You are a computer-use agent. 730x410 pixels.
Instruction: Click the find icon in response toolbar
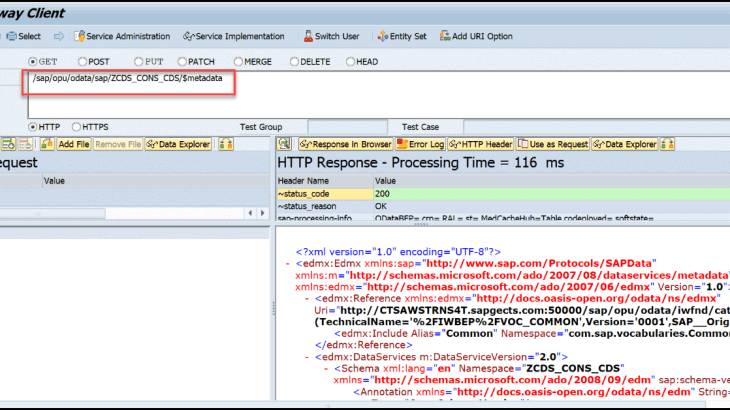(284, 144)
